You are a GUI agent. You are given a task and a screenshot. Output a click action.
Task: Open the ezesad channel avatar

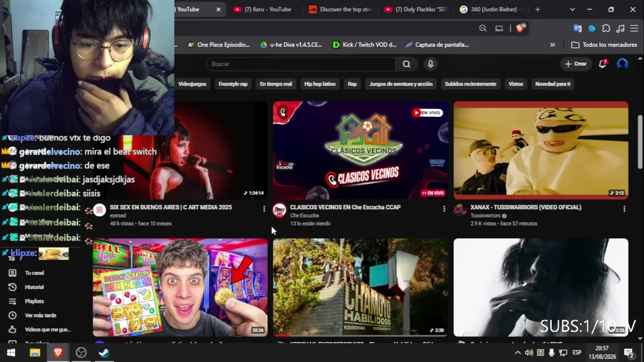click(x=100, y=210)
